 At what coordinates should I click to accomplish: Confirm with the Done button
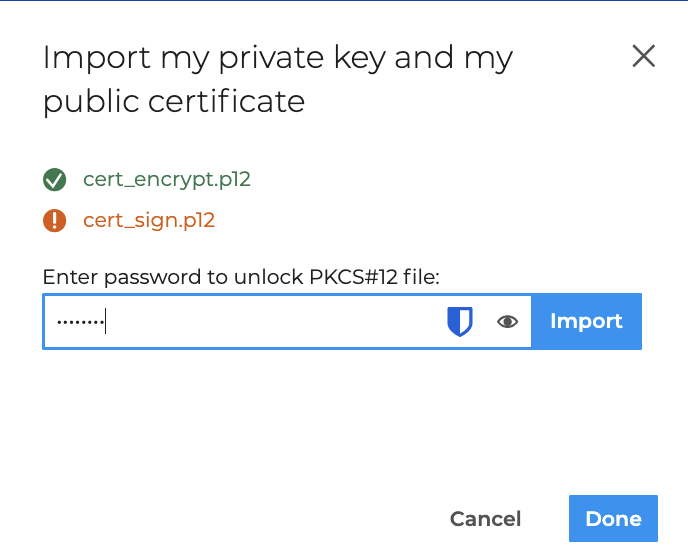613,519
